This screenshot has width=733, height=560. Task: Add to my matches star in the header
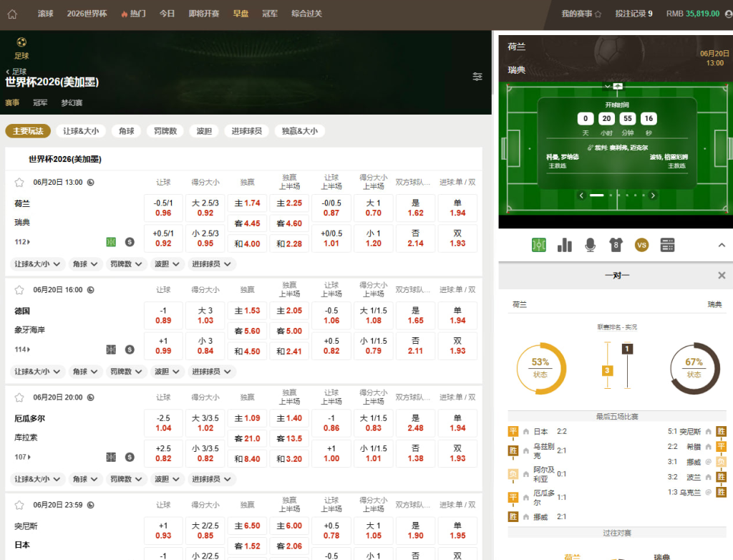598,14
